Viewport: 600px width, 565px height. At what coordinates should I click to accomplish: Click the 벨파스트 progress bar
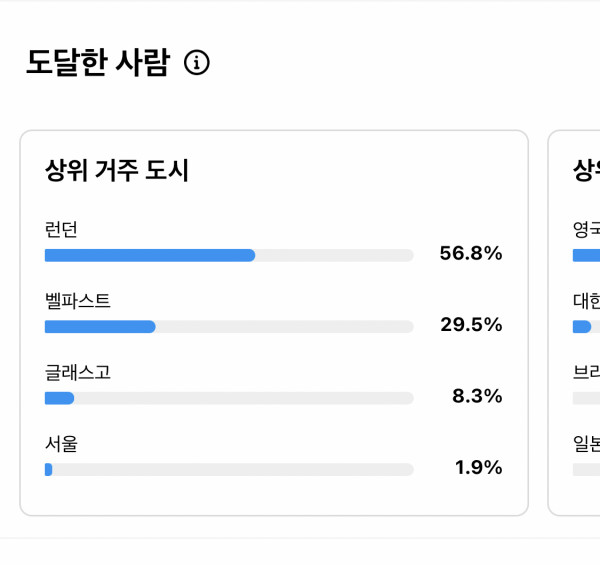point(229,327)
